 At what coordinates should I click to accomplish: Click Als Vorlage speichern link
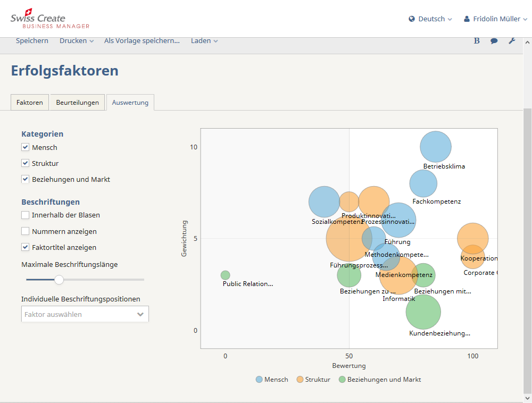tap(142, 41)
